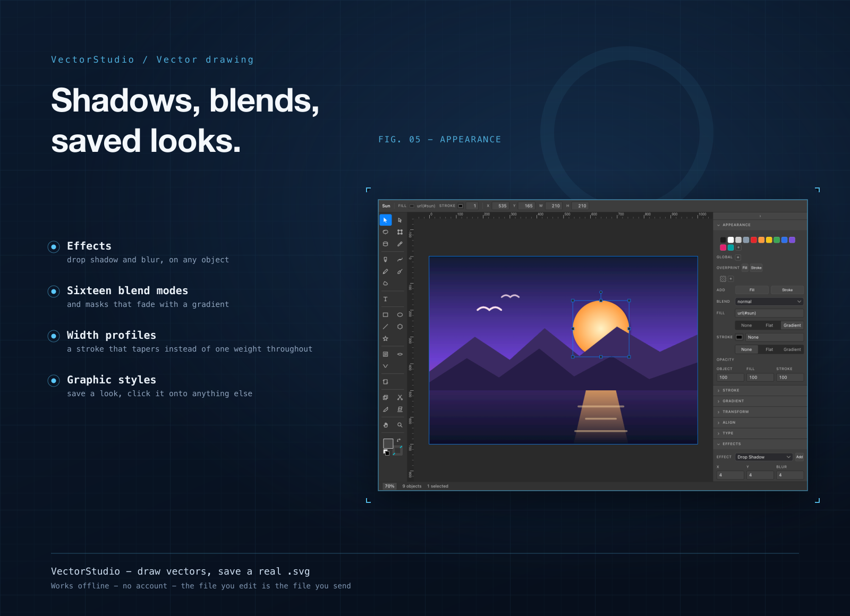
Task: Click the Fill url(#sun) field
Action: pyautogui.click(x=769, y=313)
